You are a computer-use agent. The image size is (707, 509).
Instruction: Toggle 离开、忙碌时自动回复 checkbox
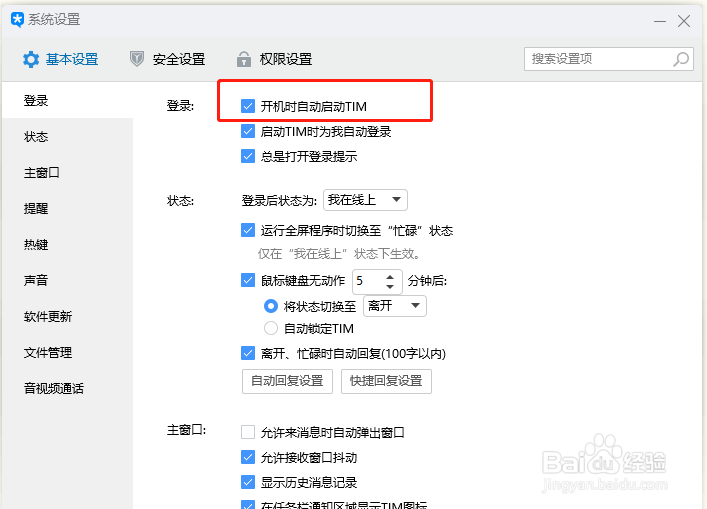(248, 353)
